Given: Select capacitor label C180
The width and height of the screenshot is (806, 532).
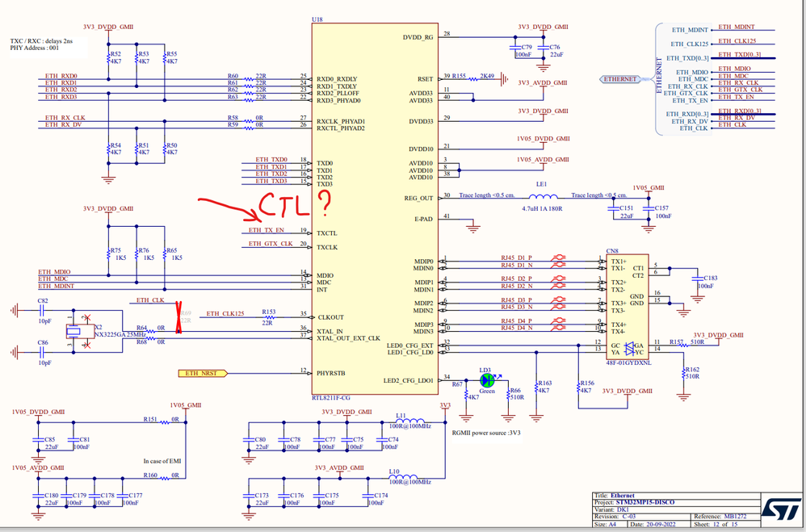Looking at the screenshot, I should coord(52,496).
